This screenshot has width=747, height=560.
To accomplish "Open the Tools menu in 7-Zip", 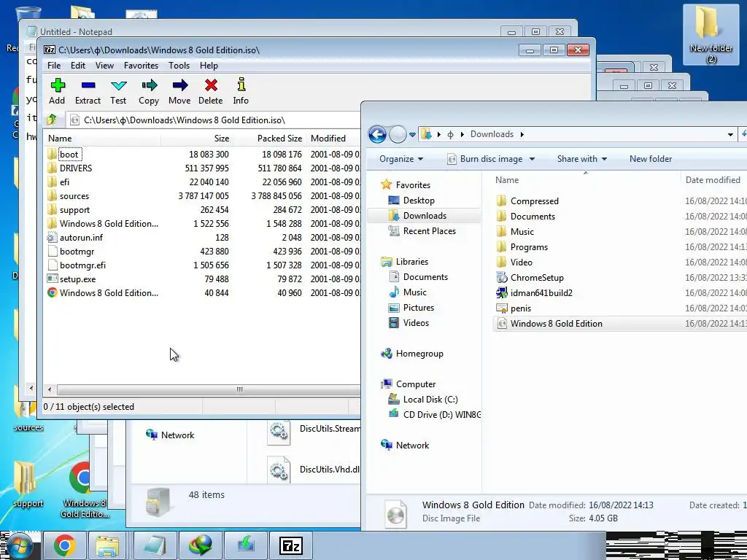I will 179,65.
